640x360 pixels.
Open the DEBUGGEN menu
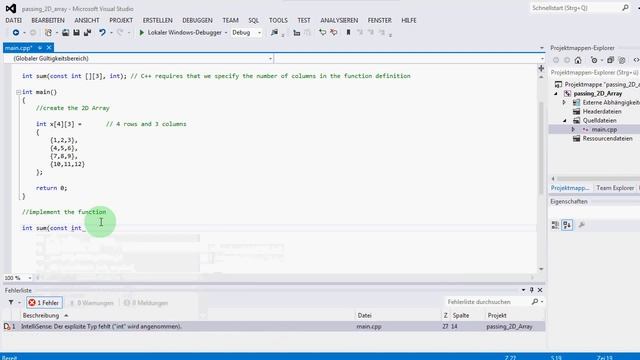197,20
